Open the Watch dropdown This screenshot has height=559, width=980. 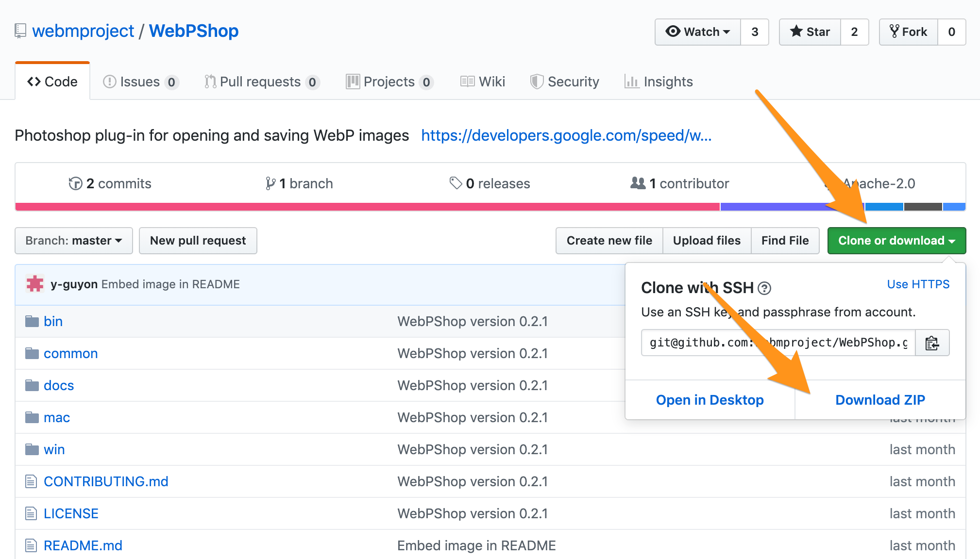(698, 32)
